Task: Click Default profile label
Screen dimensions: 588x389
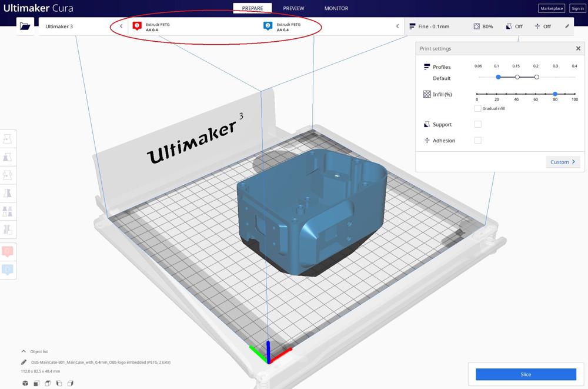Action: 442,78
